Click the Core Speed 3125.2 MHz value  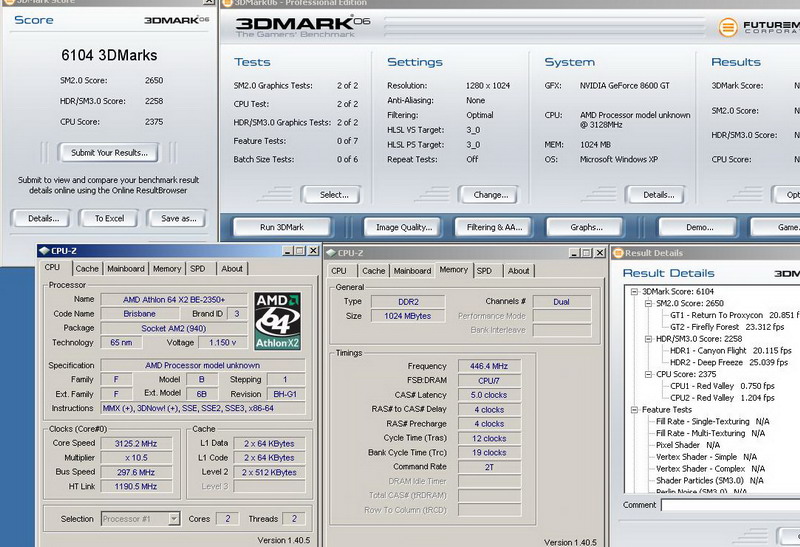tap(136, 443)
